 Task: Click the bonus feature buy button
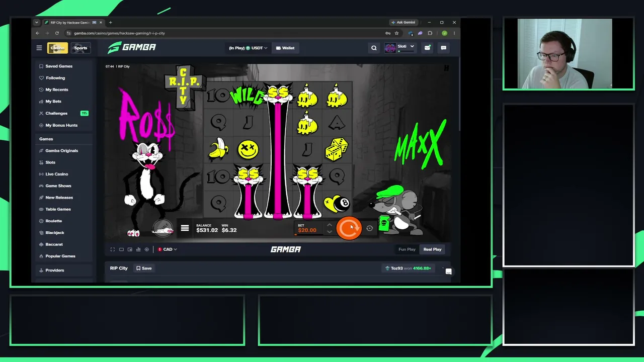pyautogui.click(x=163, y=228)
